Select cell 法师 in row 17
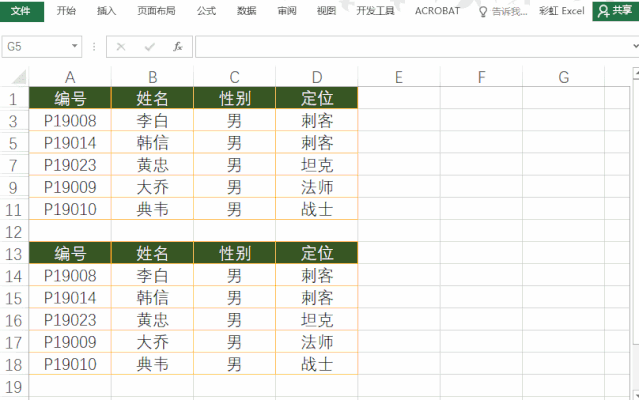 coord(317,342)
